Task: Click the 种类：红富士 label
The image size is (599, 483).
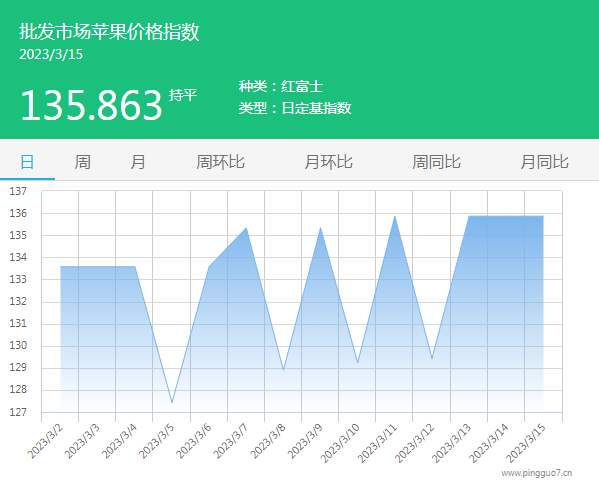Action: coord(281,86)
